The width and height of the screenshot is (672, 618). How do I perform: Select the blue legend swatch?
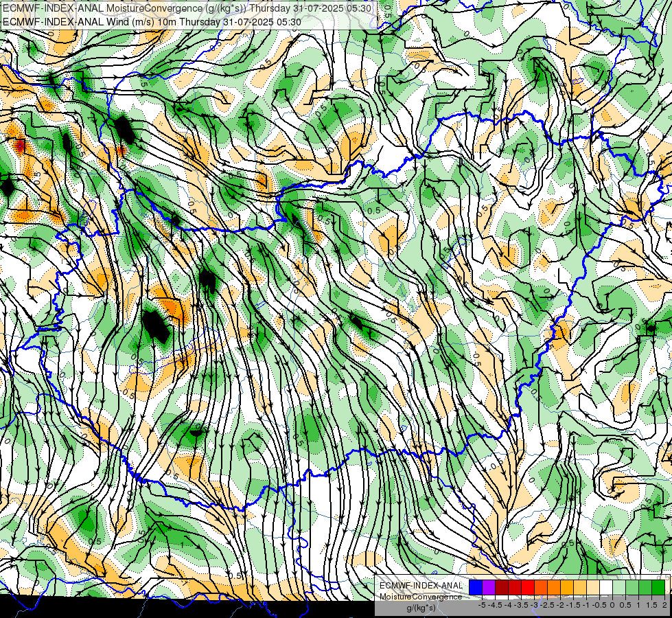pyautogui.click(x=476, y=587)
